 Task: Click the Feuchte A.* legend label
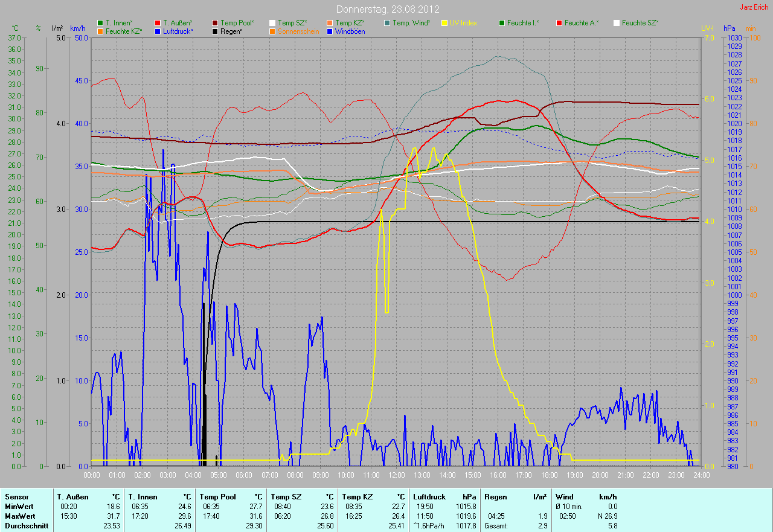click(582, 23)
